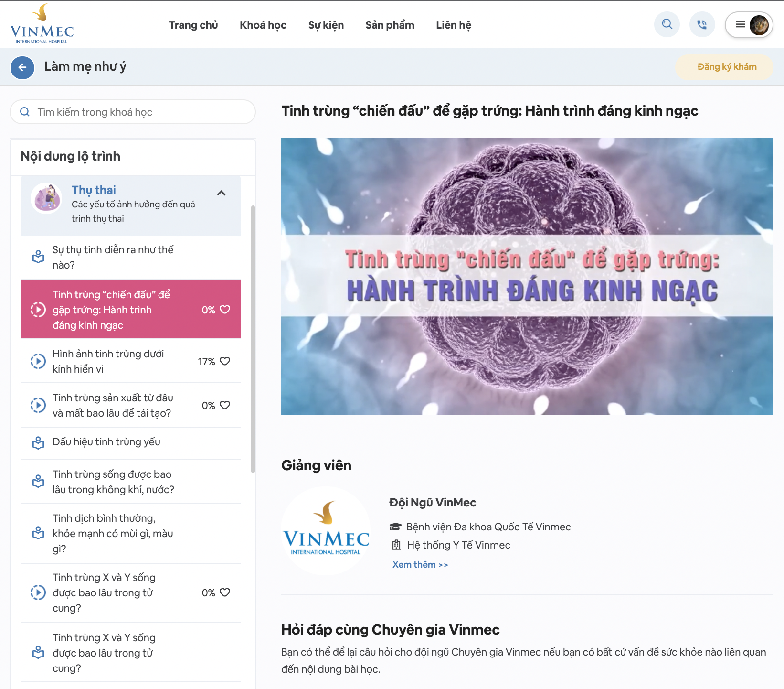Open lesson Tinh trùng sống được bao lâu trong không khí
This screenshot has height=689, width=784.
(x=131, y=482)
